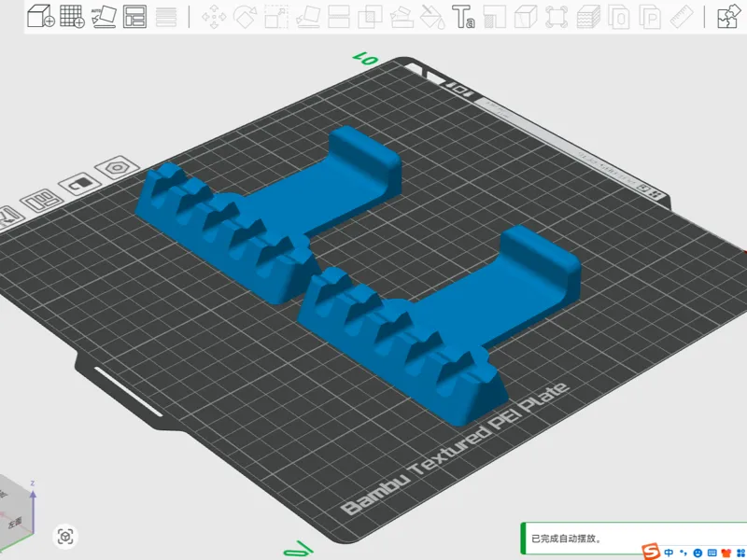This screenshot has width=747, height=560.
Task: Click the stacked horizontal lines toolbar icon
Action: point(166,16)
